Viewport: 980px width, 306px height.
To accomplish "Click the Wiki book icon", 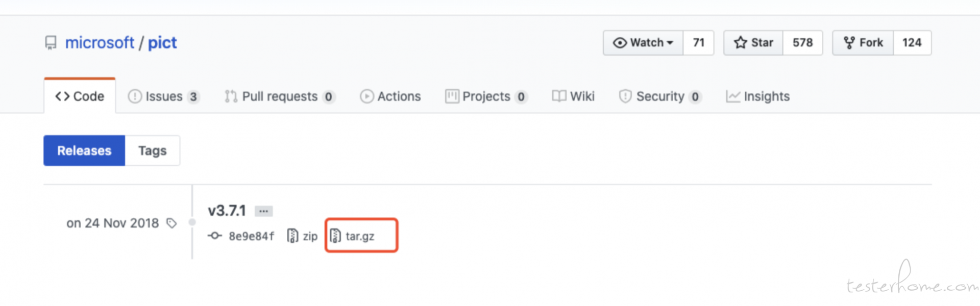I will coord(559,96).
